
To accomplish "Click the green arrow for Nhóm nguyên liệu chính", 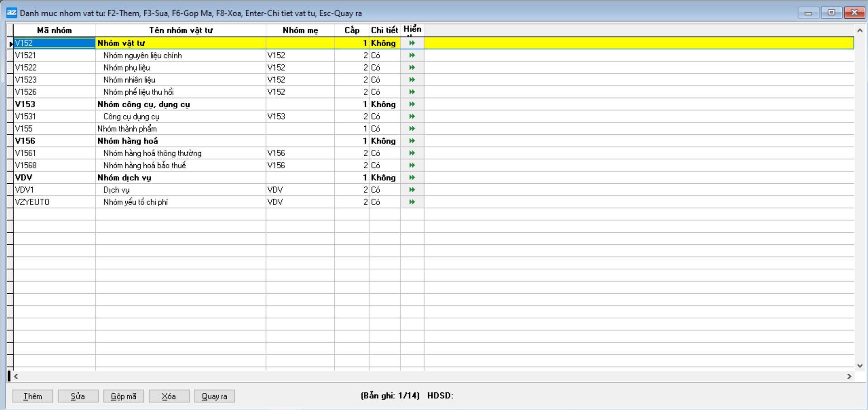I will [412, 55].
